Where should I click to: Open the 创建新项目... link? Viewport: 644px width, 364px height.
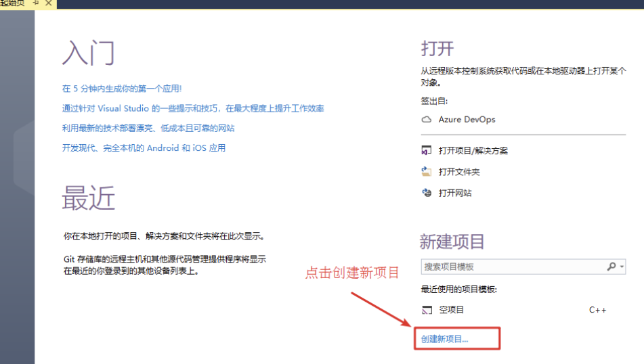coord(444,339)
